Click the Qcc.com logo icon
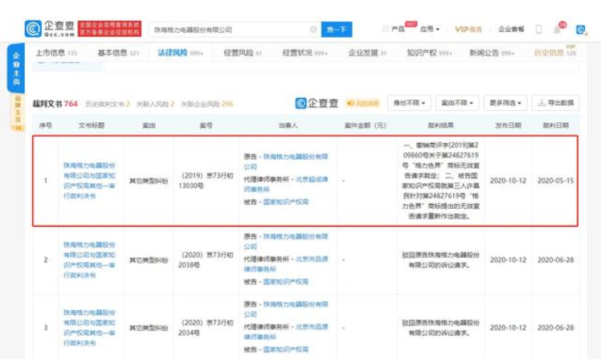 coord(33,29)
